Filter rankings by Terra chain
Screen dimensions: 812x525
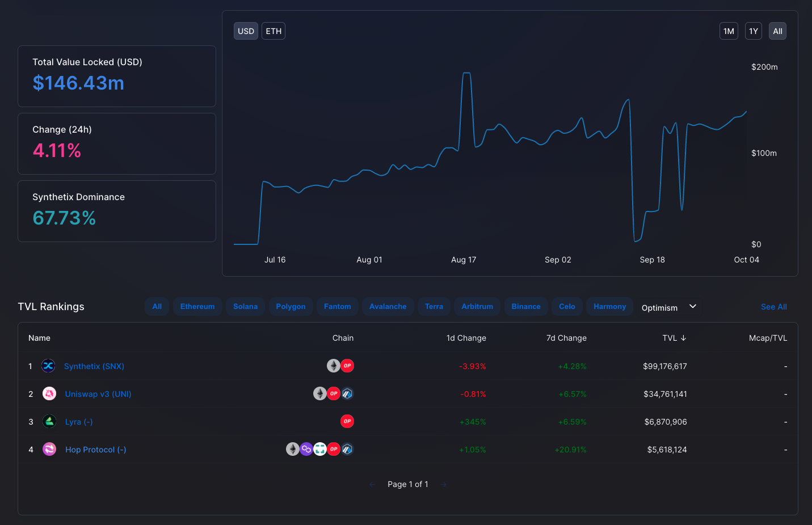434,306
